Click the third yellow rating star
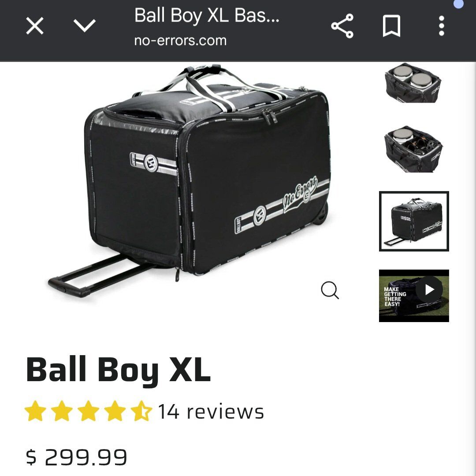 pyautogui.click(x=88, y=411)
